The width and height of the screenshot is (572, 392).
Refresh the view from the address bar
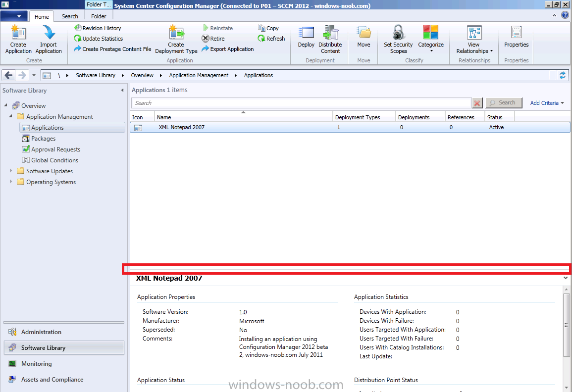(x=563, y=75)
